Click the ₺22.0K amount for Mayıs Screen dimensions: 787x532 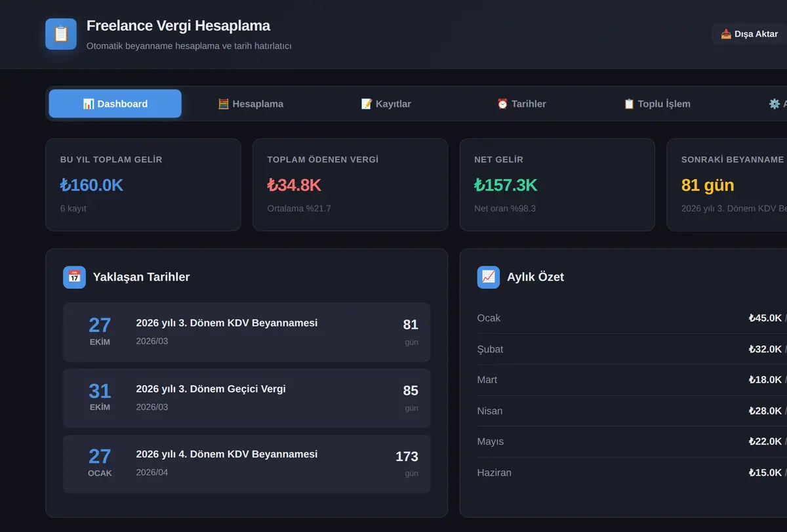765,441
